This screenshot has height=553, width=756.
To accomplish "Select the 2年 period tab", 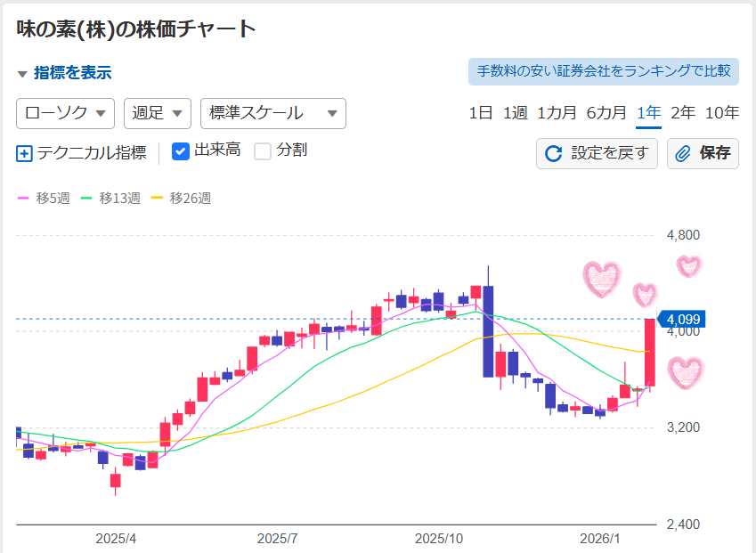I will point(683,113).
